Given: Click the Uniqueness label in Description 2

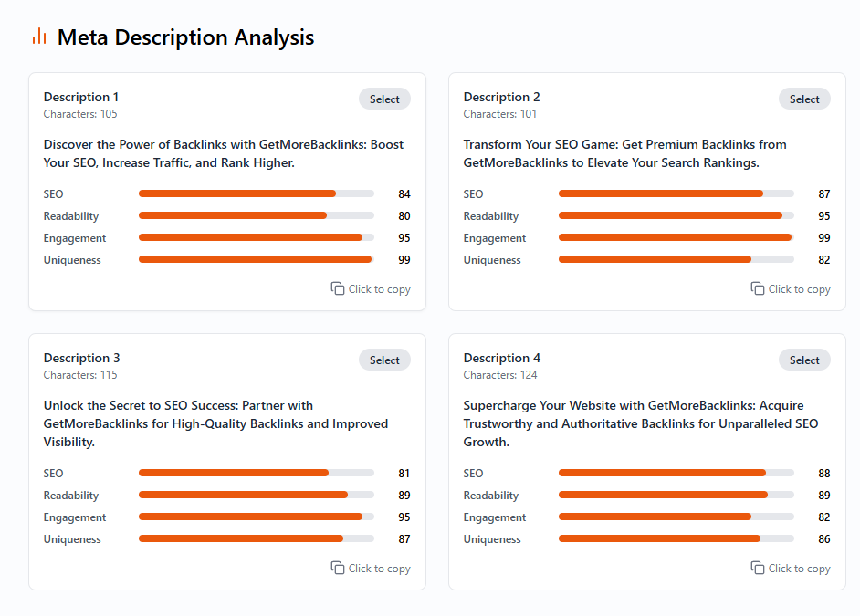Looking at the screenshot, I should 492,260.
